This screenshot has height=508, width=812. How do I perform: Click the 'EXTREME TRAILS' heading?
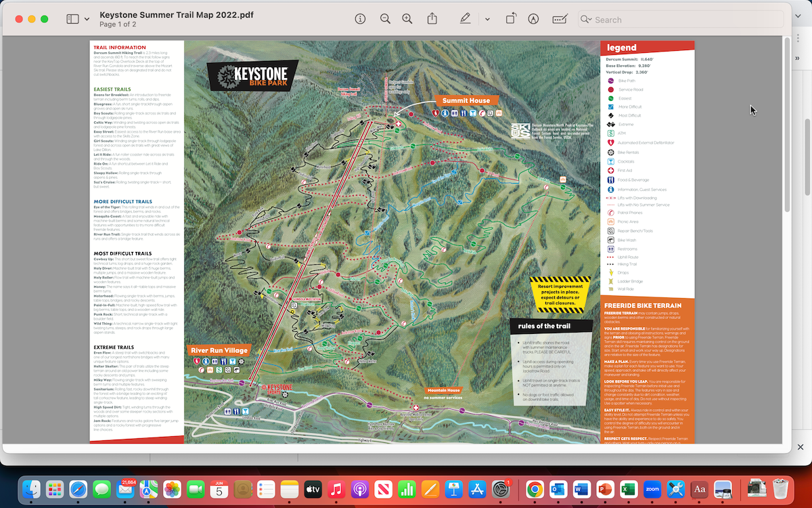(114, 347)
